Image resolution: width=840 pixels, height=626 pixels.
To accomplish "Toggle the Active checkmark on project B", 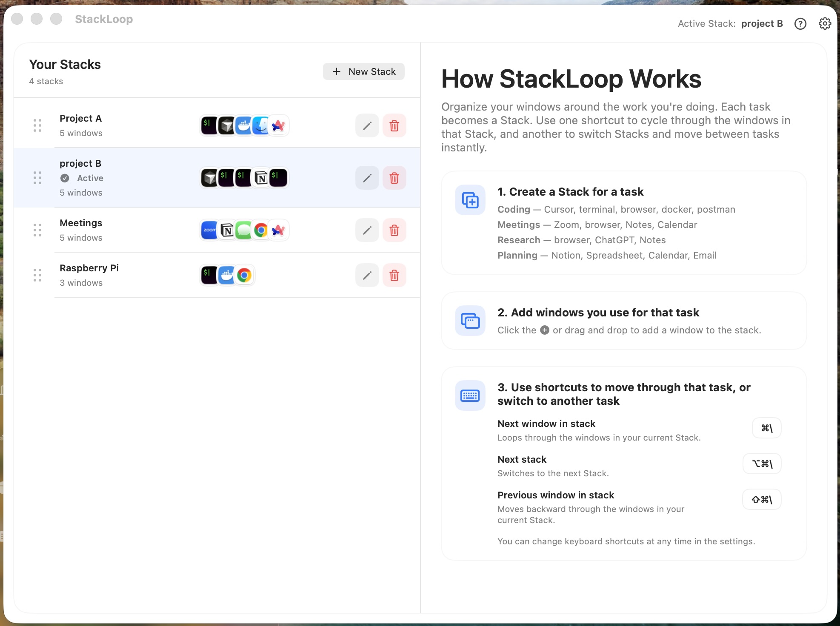I will (65, 178).
